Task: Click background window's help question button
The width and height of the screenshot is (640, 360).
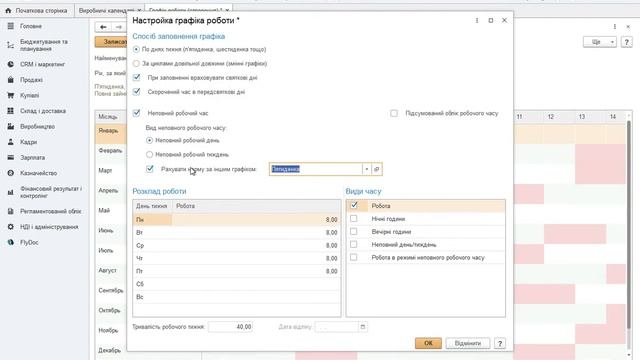Action: point(627,42)
